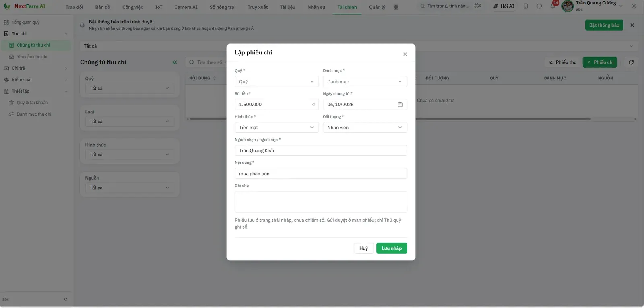Image resolution: width=644 pixels, height=308 pixels.
Task: Click the Số tiền input field
Action: (x=277, y=105)
